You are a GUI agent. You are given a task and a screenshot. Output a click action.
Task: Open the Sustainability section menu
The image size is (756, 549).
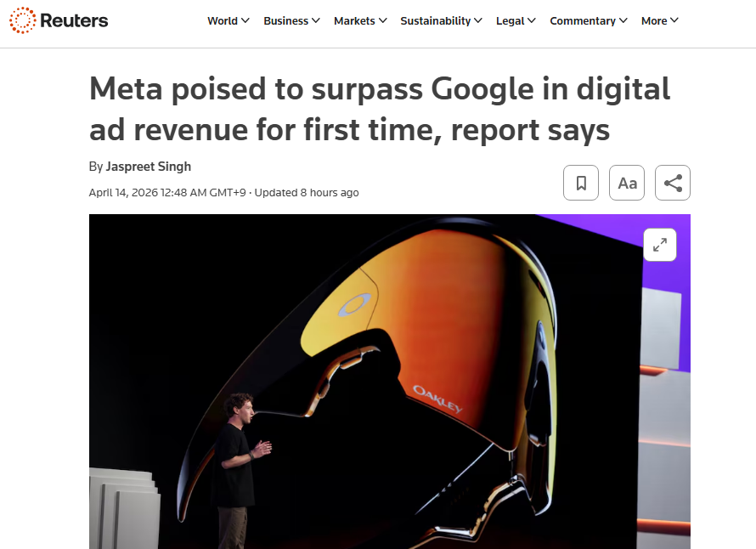click(x=437, y=20)
